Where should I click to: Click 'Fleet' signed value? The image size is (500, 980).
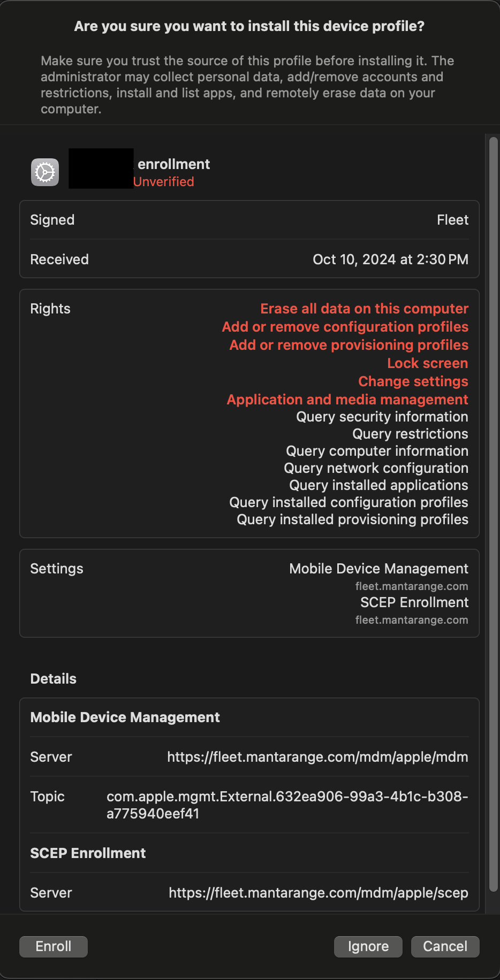[x=453, y=220]
